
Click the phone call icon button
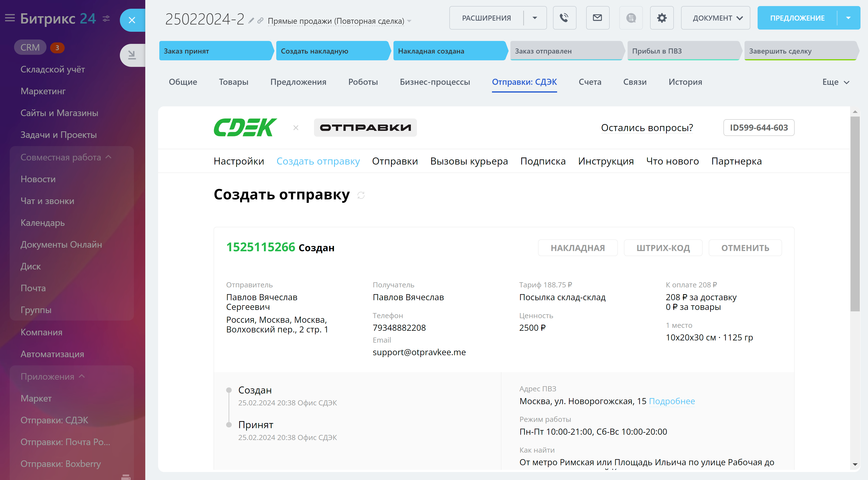click(x=564, y=18)
